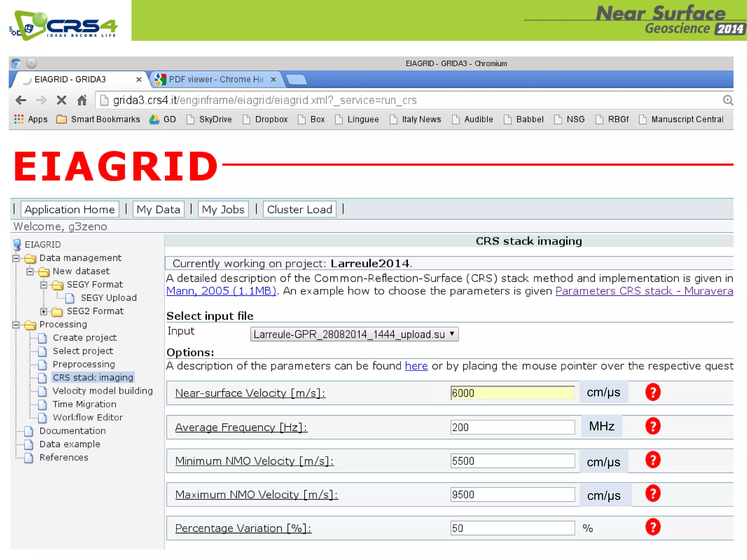Click the stop loading X button
Image resolution: width=747 pixels, height=560 pixels.
pyautogui.click(x=61, y=100)
